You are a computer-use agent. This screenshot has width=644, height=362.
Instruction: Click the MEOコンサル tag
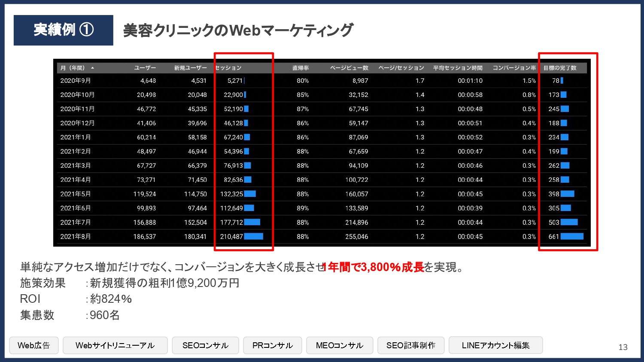coord(340,345)
